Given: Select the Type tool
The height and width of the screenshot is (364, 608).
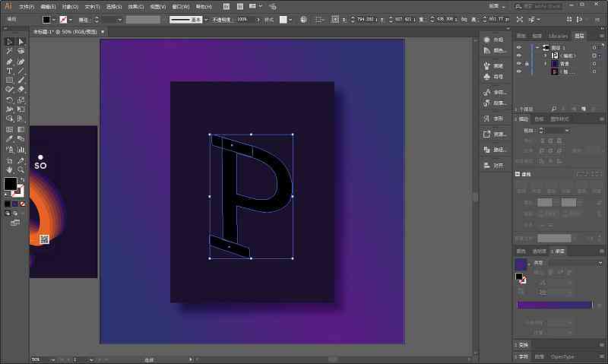Looking at the screenshot, I should pos(9,71).
